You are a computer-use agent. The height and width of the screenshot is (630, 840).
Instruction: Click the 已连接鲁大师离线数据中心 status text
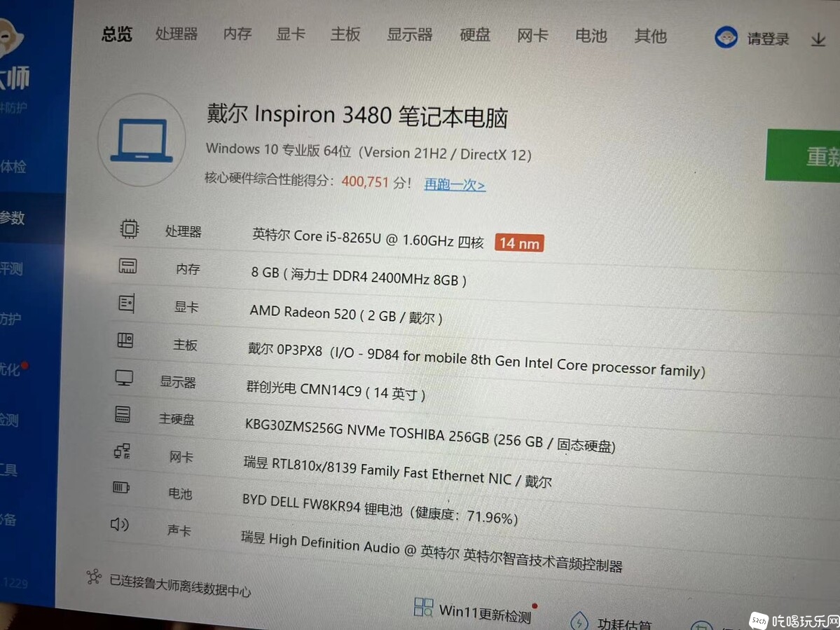click(x=180, y=585)
